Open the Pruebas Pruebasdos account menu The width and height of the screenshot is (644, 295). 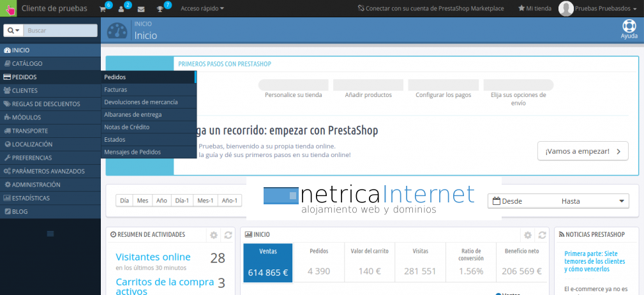click(607, 8)
